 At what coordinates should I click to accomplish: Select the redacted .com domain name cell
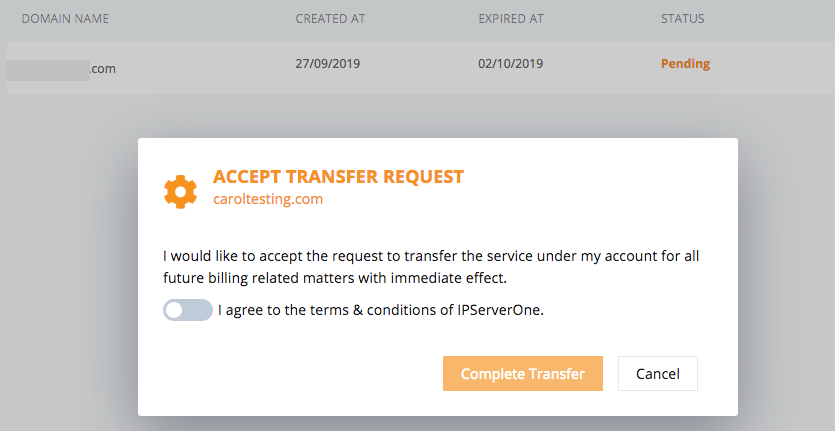coord(61,69)
